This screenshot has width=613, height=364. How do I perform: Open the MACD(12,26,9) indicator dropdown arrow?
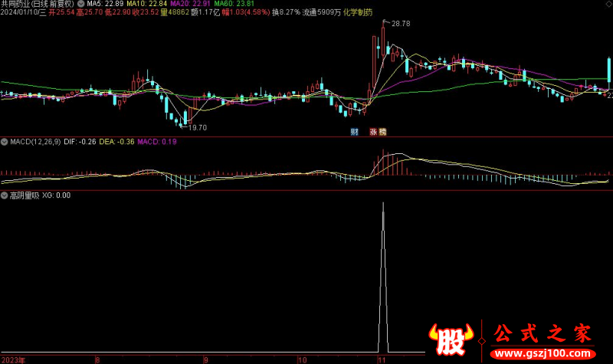click(x=5, y=142)
